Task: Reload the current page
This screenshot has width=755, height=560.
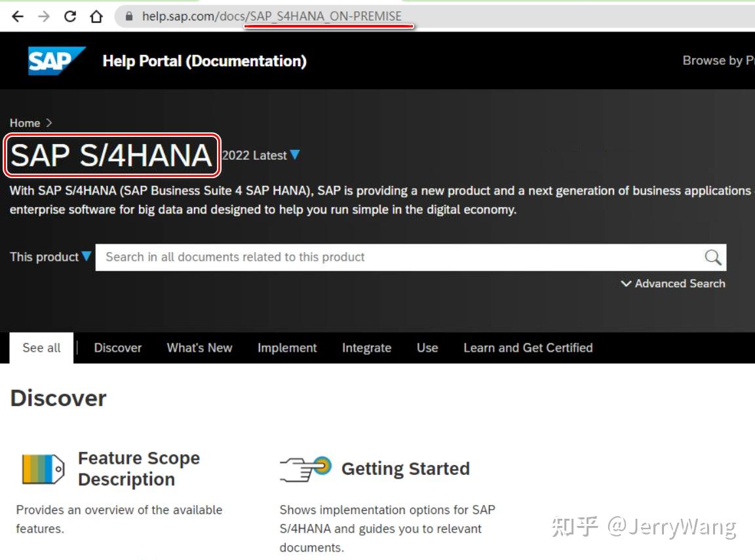Action: 69,15
